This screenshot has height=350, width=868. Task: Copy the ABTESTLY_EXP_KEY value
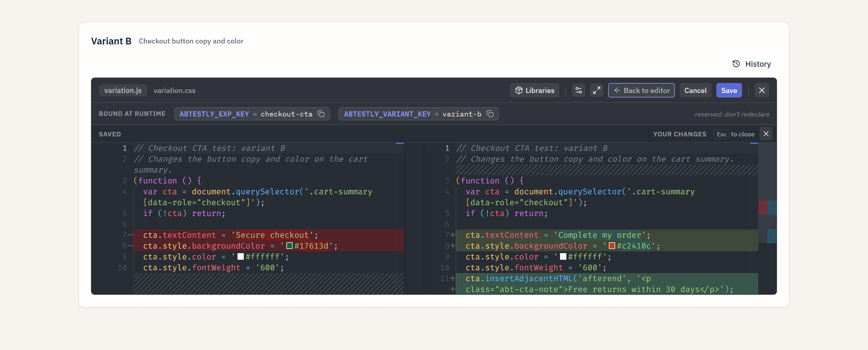(x=321, y=114)
